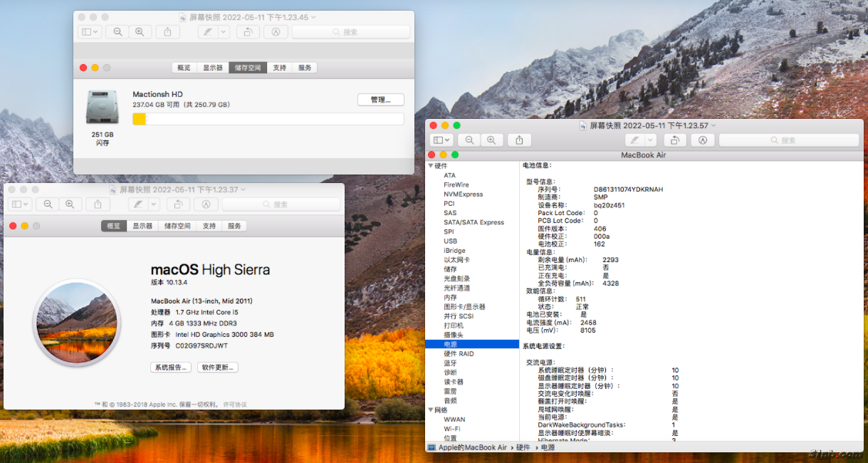Show the markup toolbar in the 1.23.57 window
868x463 pixels.
pyautogui.click(x=702, y=140)
